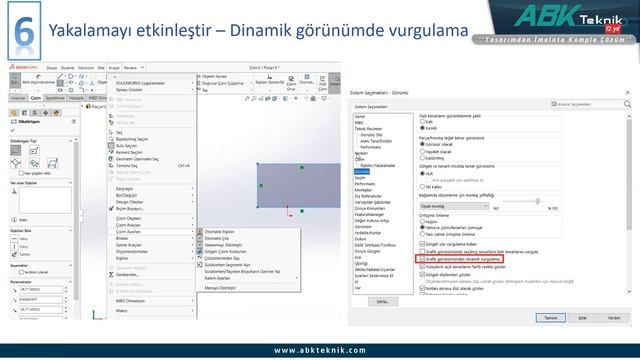
Task: Open 'Opak montaj' dropdown
Action: [x=454, y=206]
